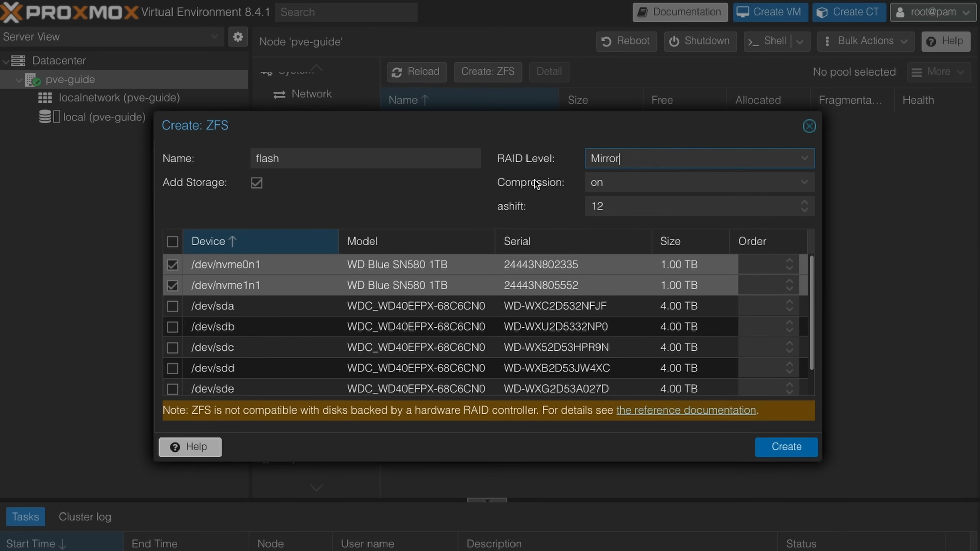Open the Shell for node pve-guide
The height and width of the screenshot is (551, 980).
click(770, 41)
